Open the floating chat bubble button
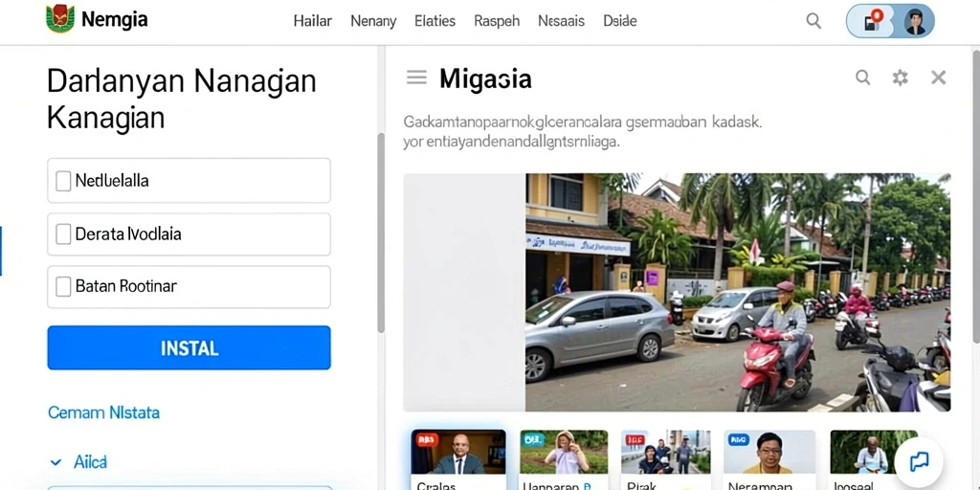 tap(918, 462)
